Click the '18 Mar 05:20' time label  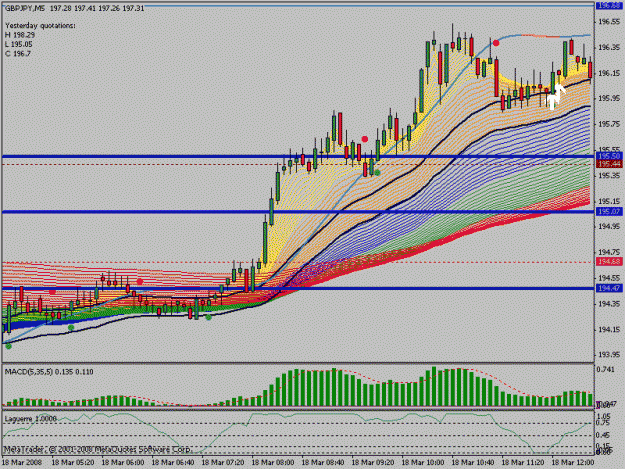tap(73, 462)
